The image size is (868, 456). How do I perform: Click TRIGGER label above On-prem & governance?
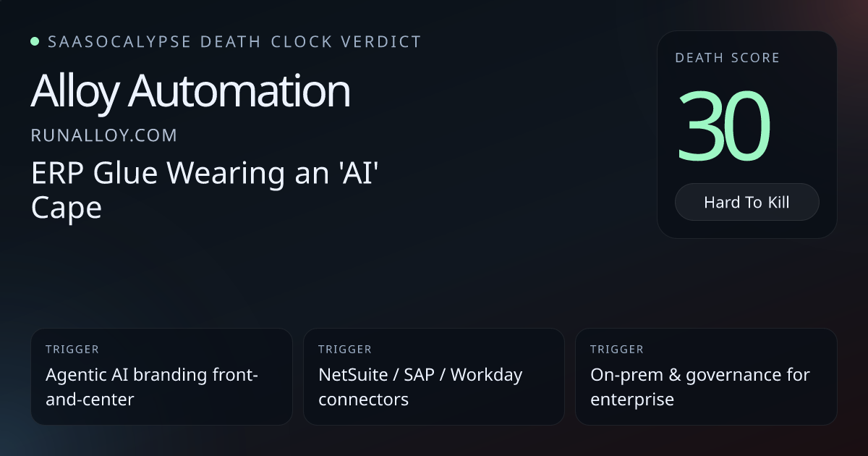point(617,350)
